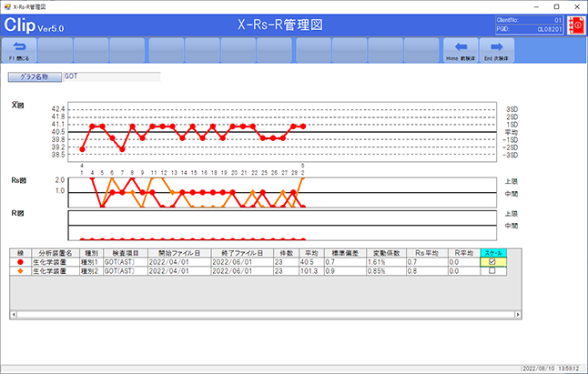The image size is (588, 374).
Task: Go to next specimen with End arrow
Action: (496, 50)
